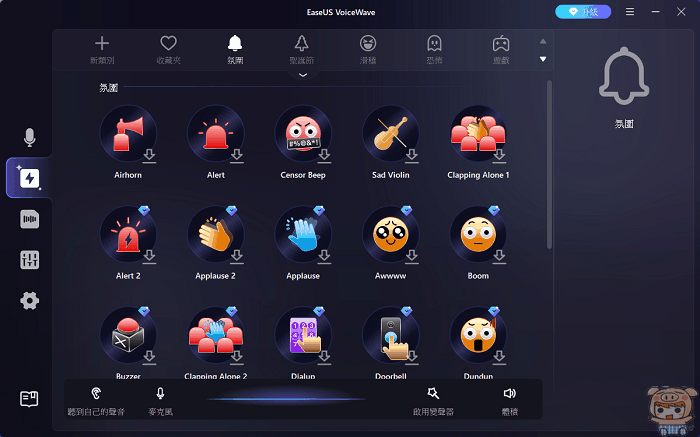Click the Sad Violin label text
Screen dimensions: 700x437
(x=391, y=175)
